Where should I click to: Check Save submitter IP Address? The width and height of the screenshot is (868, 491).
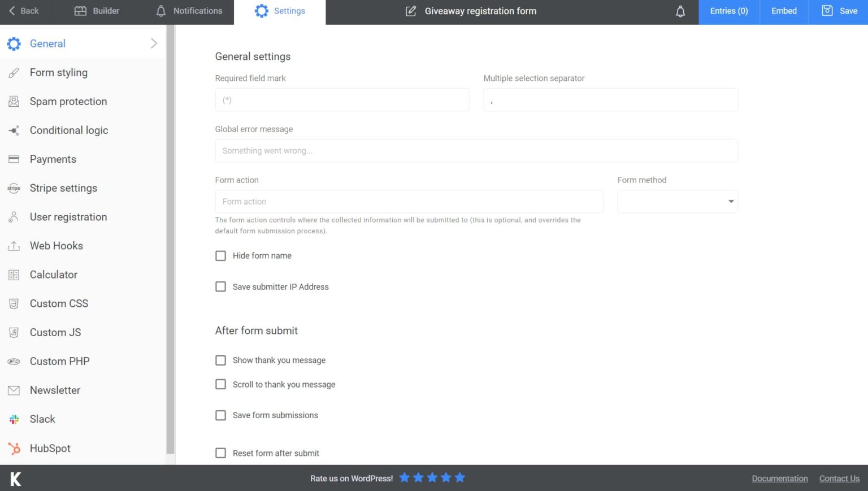pos(220,286)
